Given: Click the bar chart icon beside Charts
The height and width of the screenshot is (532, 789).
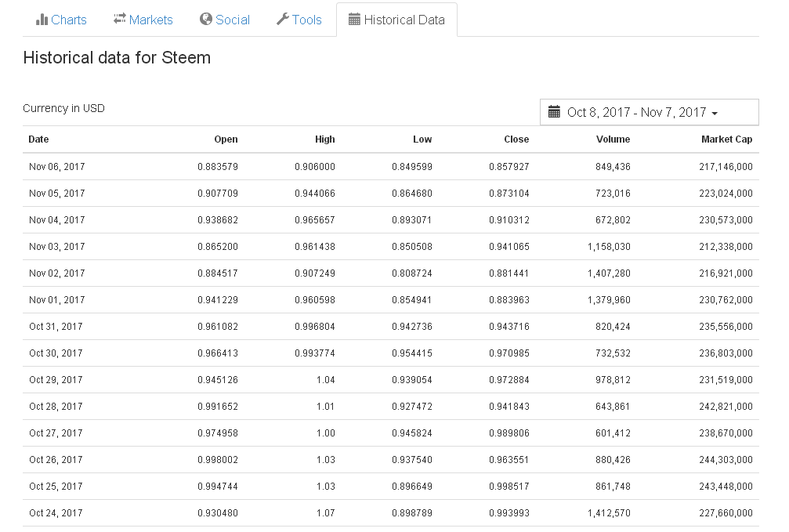Looking at the screenshot, I should click(42, 20).
